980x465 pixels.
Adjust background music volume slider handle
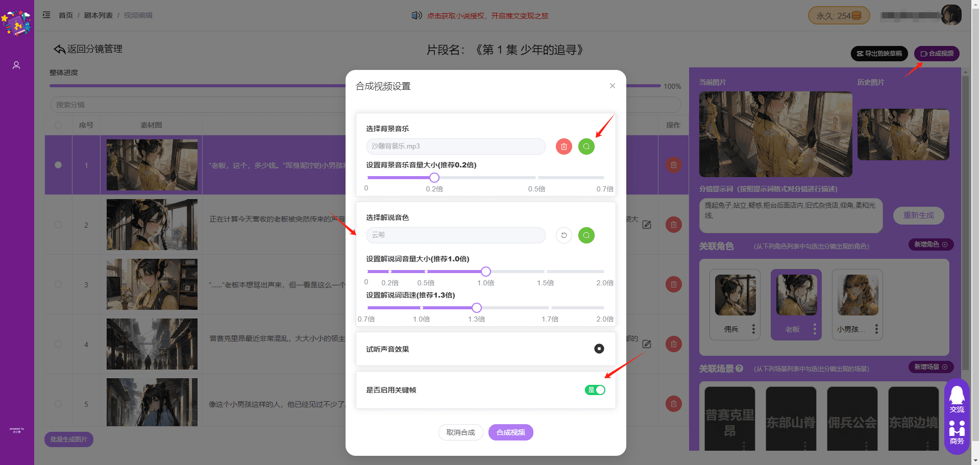pos(434,178)
